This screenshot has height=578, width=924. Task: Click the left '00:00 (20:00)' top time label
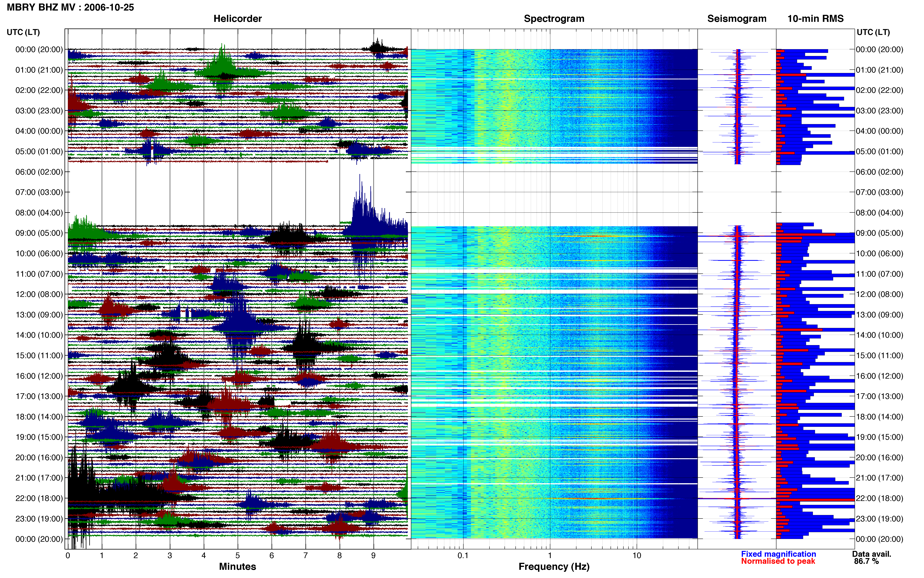click(39, 49)
